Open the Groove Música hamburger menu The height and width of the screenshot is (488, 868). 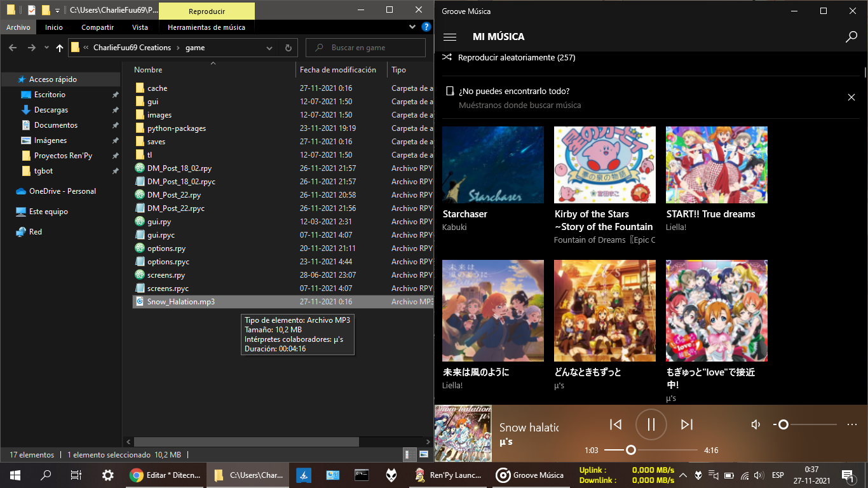pos(450,37)
